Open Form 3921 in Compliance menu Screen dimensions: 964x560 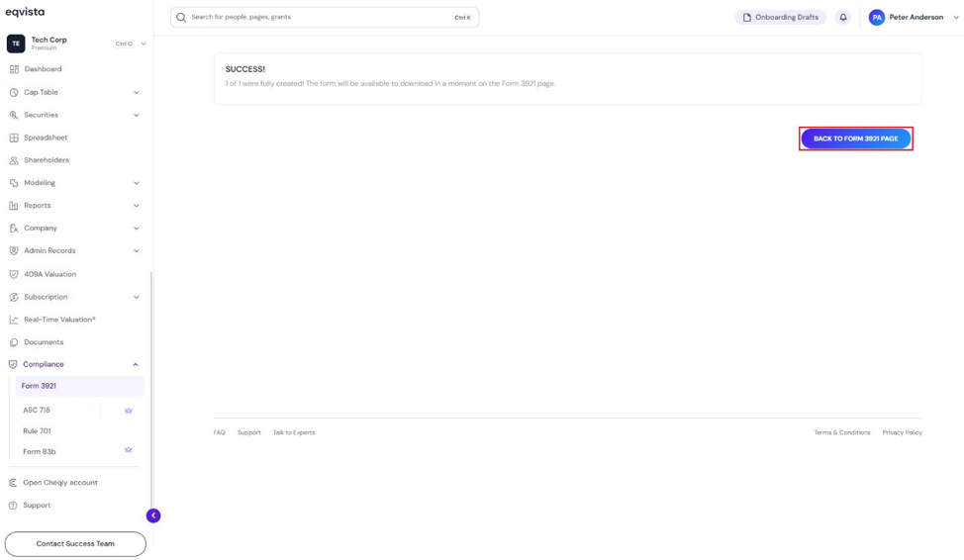[x=79, y=386]
